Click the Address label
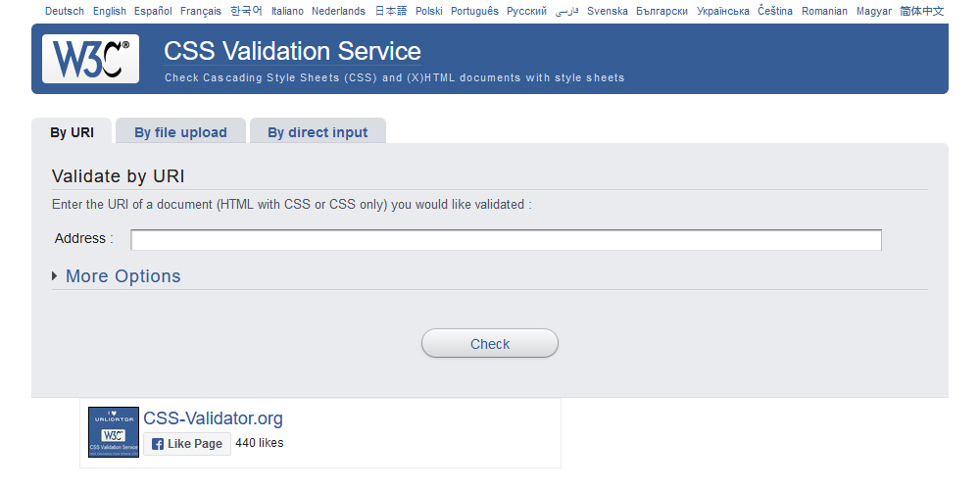Viewport: 980px width, 490px height. [83, 239]
